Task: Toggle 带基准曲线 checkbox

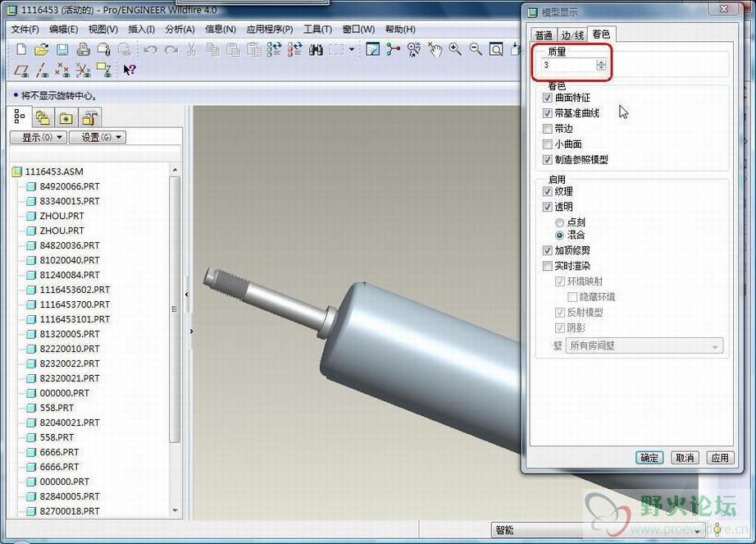Action: pos(547,113)
